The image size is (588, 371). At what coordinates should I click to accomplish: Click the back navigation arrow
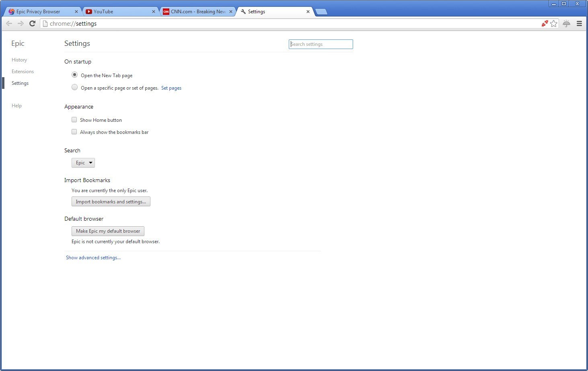[x=9, y=23]
